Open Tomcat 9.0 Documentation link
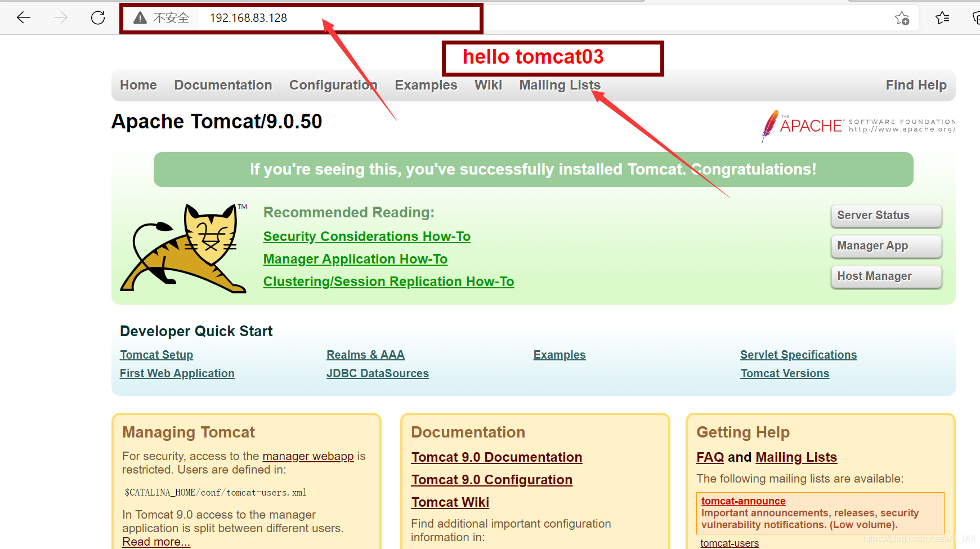Image resolution: width=980 pixels, height=549 pixels. coord(496,457)
